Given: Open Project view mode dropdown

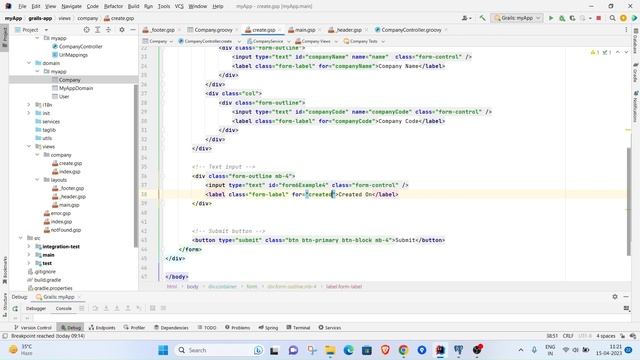Looking at the screenshot, I should click(x=46, y=30).
